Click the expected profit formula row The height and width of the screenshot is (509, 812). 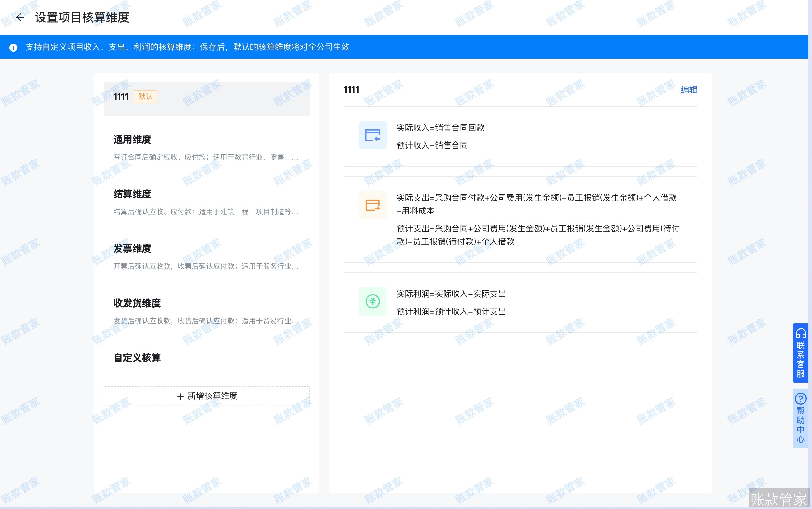451,311
